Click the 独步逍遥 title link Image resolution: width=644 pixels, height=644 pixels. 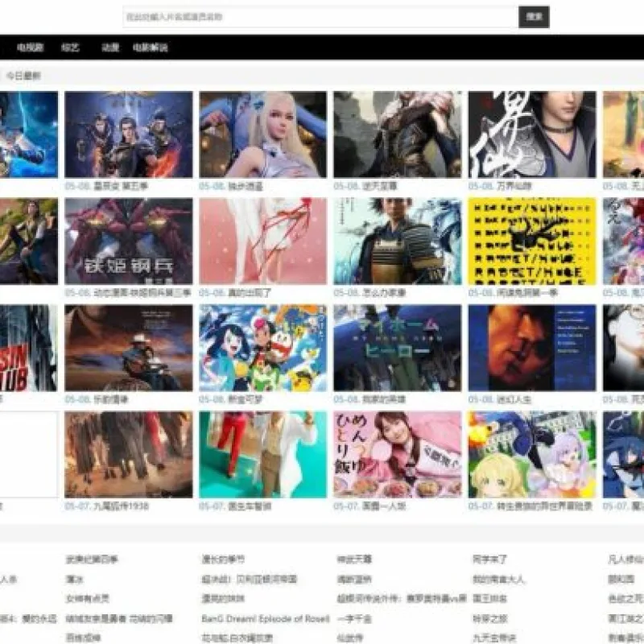pos(246,186)
